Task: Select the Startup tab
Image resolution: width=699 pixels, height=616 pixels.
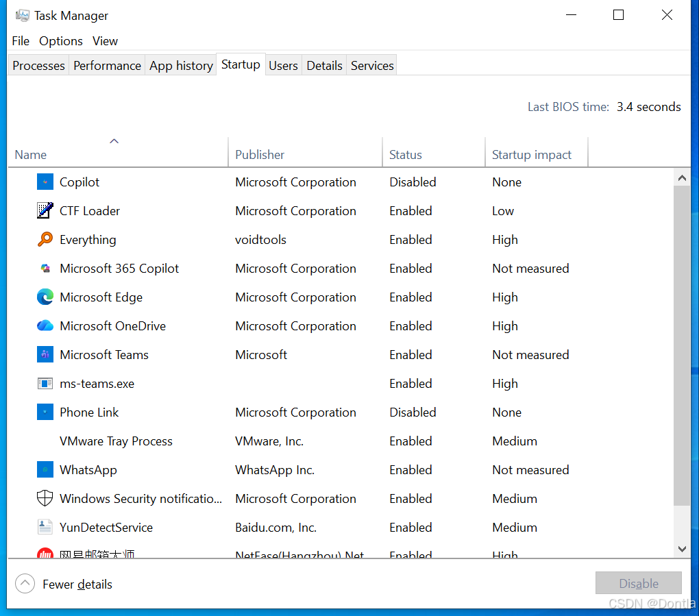Action: click(x=241, y=64)
